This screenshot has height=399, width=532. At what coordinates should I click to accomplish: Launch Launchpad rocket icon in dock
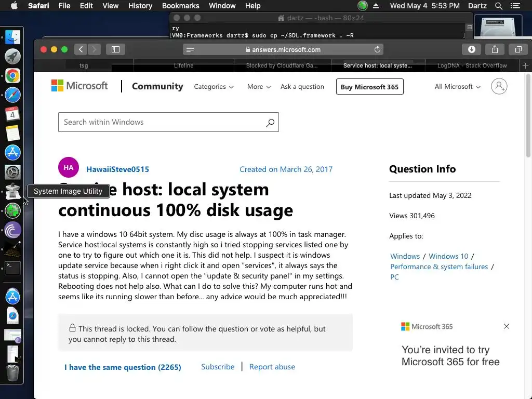click(12, 56)
